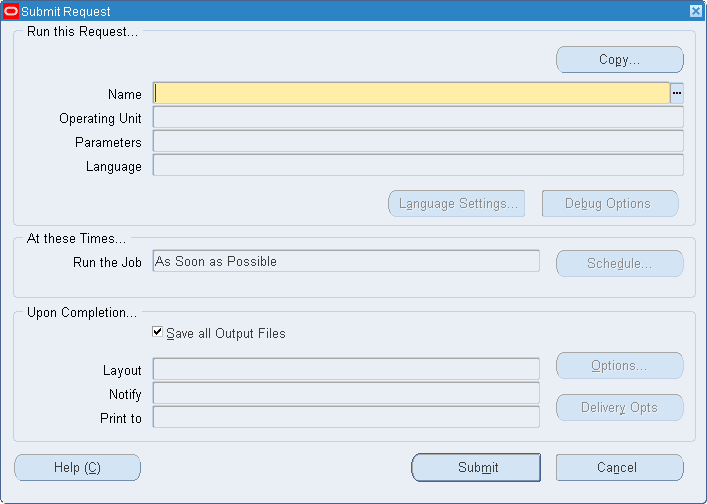This screenshot has height=504, width=707.
Task: Open the Name list of values ellipsis
Action: [x=676, y=93]
